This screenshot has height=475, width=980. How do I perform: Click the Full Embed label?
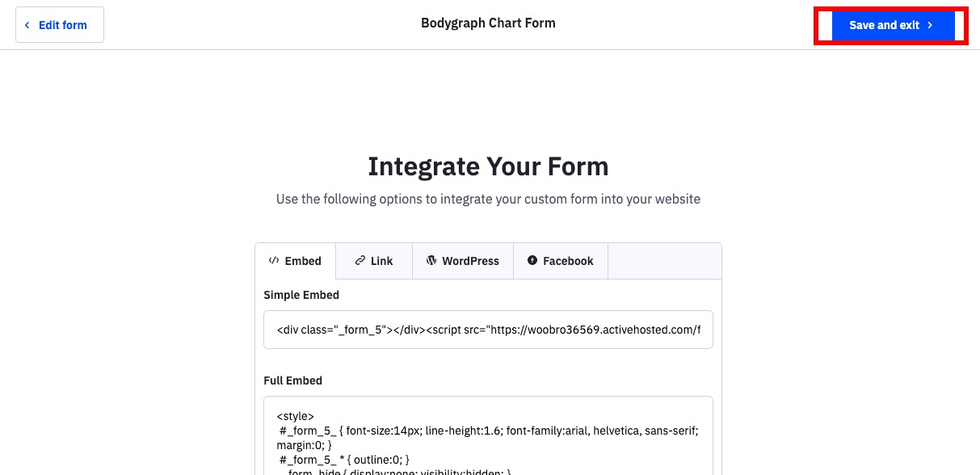coord(292,380)
